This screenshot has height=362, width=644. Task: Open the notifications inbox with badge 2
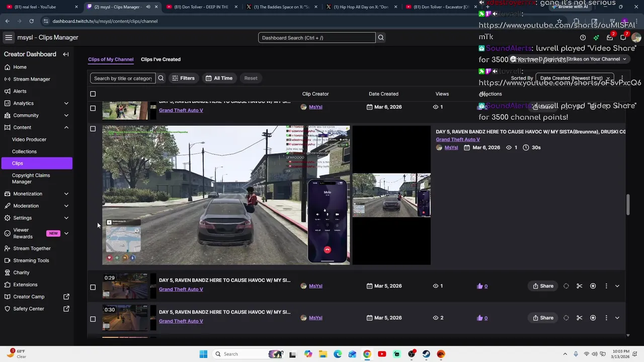[610, 37]
